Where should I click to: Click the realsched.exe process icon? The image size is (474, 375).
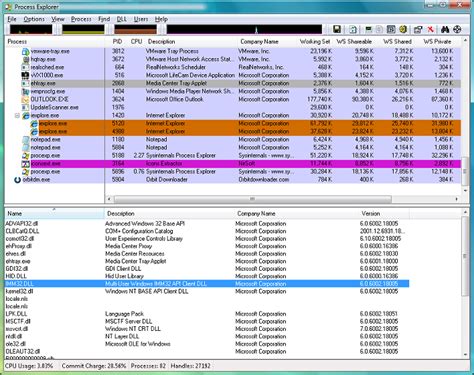[25, 68]
